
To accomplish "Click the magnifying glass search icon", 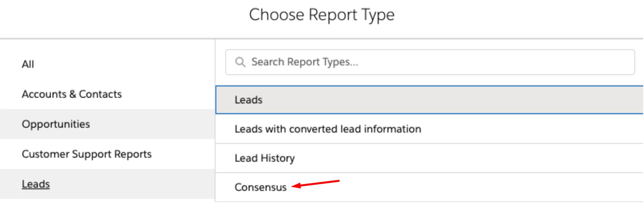I will click(240, 62).
